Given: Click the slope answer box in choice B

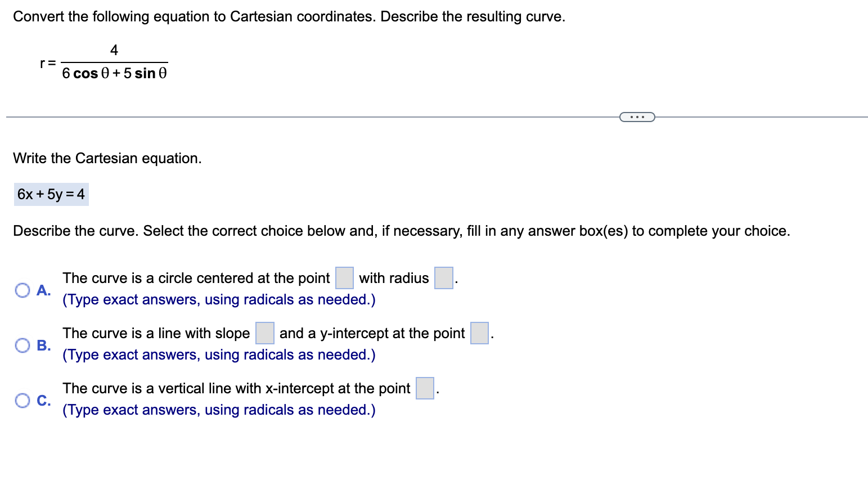Looking at the screenshot, I should coord(264,333).
